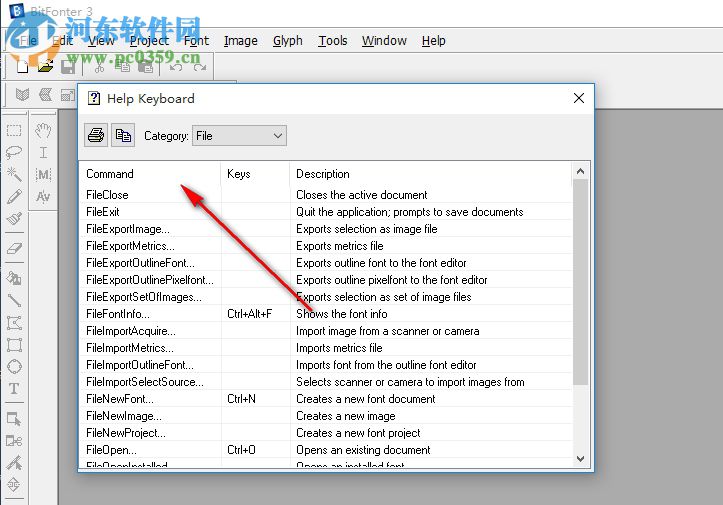Select the FileImportMetrics... row
Viewport: 723px width, 505px height.
tap(326, 348)
